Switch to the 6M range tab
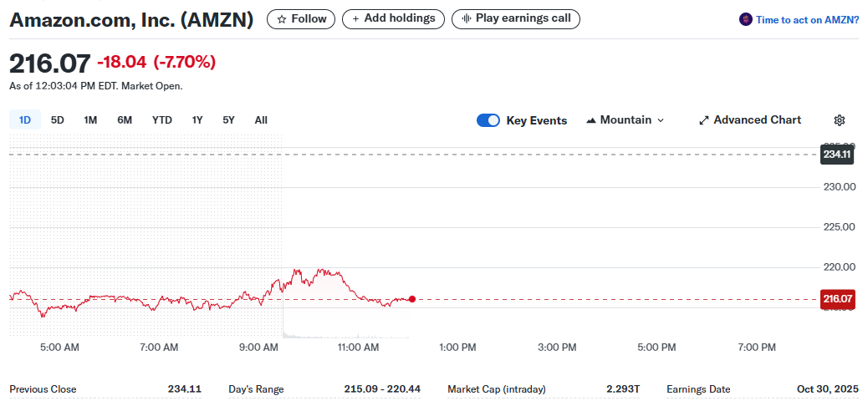Viewport: 868px width, 401px height. tap(125, 120)
